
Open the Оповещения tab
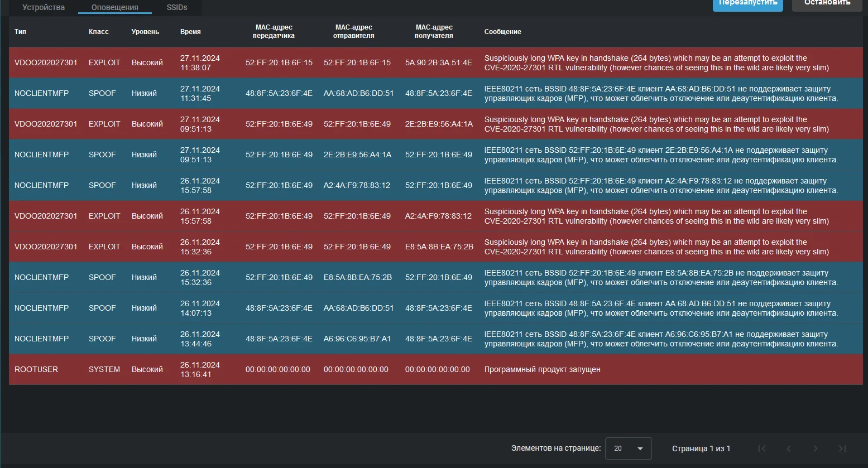(x=115, y=7)
